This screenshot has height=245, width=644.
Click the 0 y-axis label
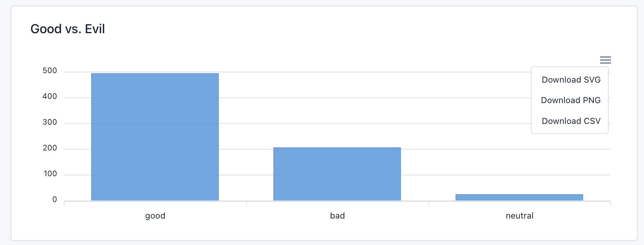pos(54,199)
